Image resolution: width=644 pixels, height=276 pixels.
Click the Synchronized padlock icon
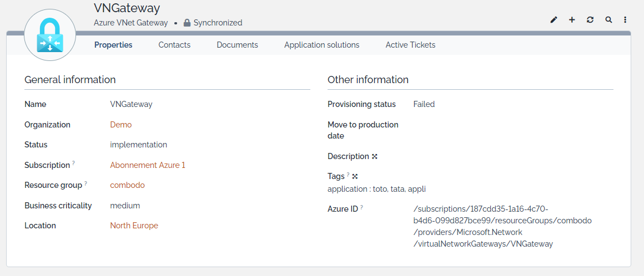[187, 23]
